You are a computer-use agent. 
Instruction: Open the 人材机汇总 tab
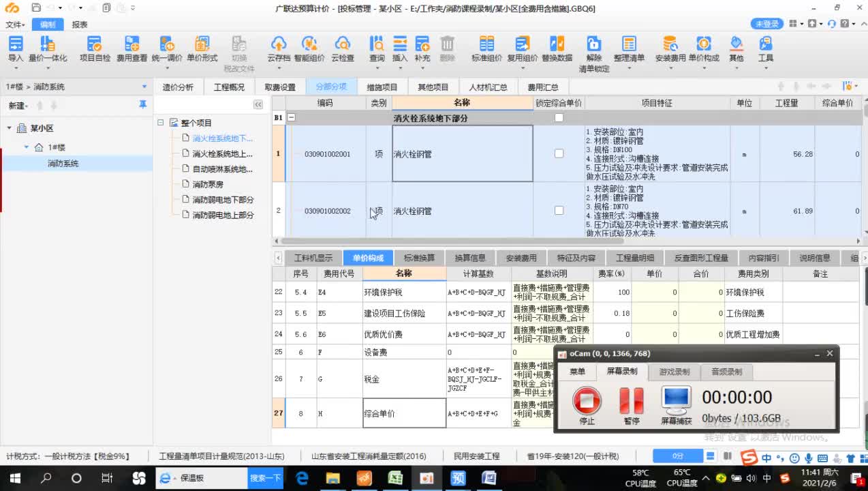click(488, 87)
